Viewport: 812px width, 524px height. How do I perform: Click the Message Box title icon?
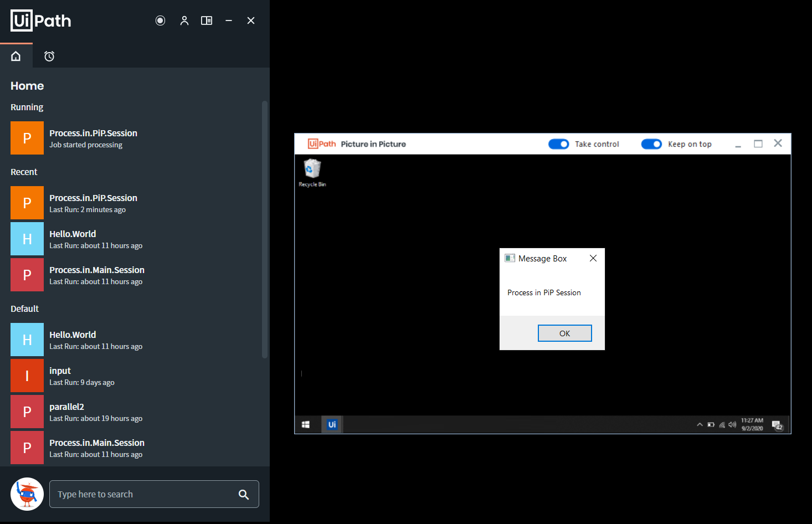click(x=510, y=258)
